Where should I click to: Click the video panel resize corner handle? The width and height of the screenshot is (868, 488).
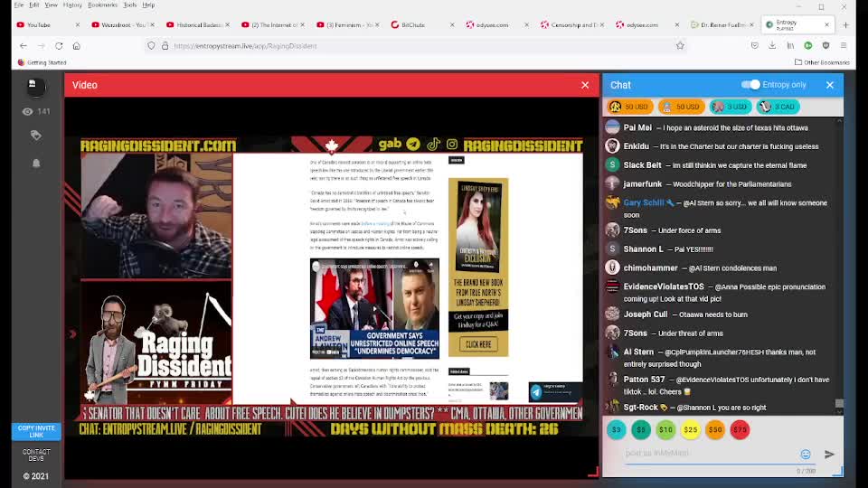593,472
